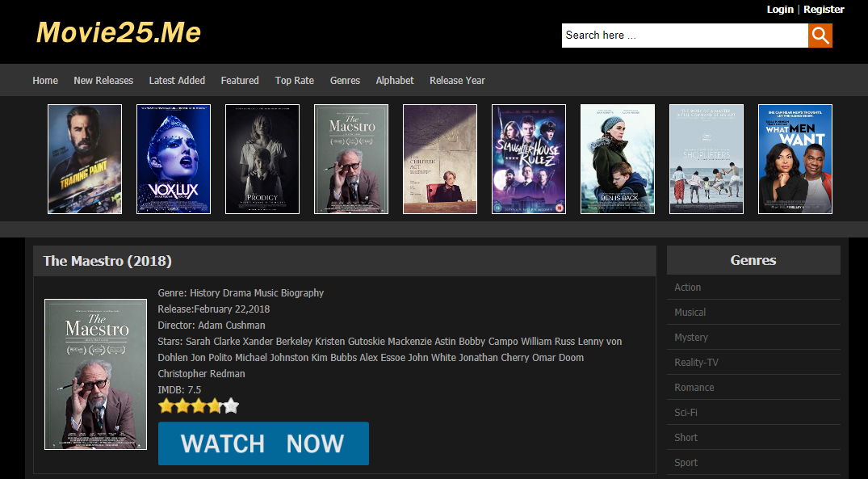
Task: Open the Register link
Action: 824,10
